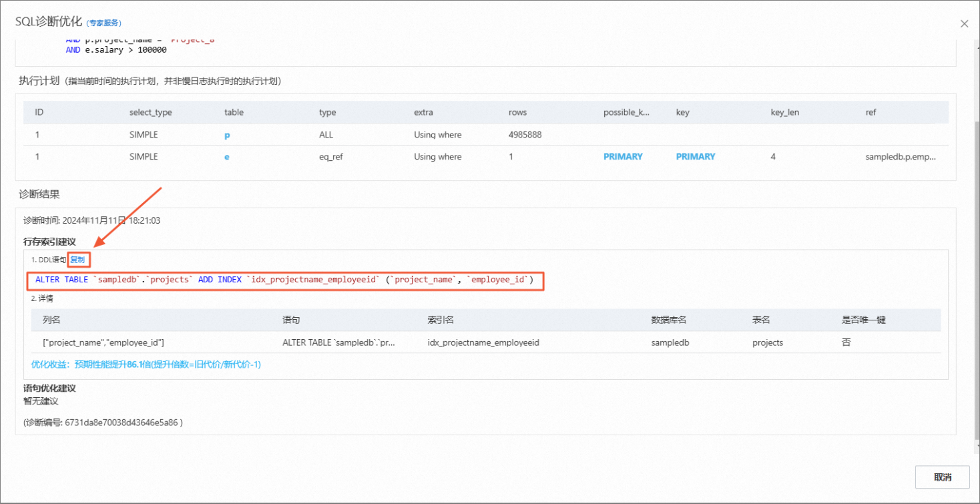
Task: Click cell ["project_name","employee_id"]
Action: (103, 342)
